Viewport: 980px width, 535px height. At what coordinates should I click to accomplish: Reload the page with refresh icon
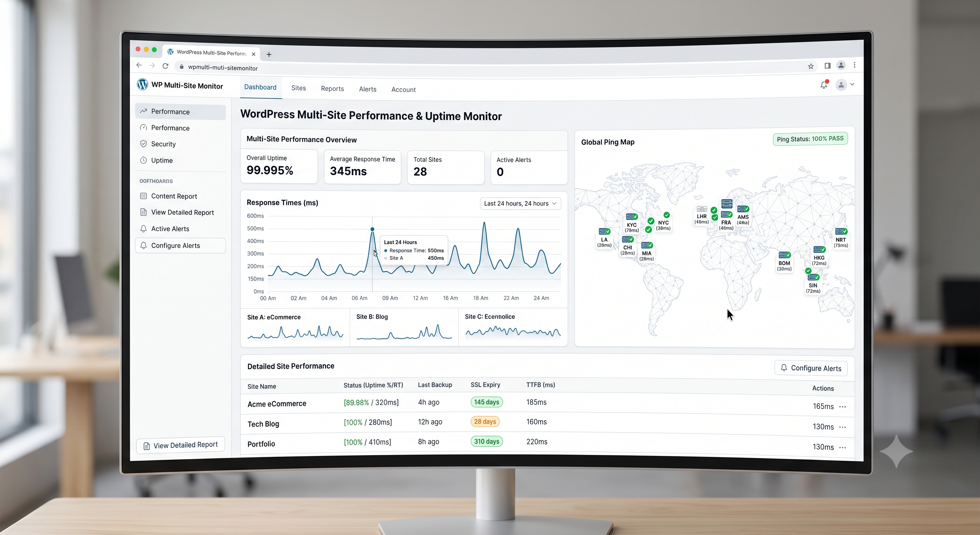coord(166,66)
